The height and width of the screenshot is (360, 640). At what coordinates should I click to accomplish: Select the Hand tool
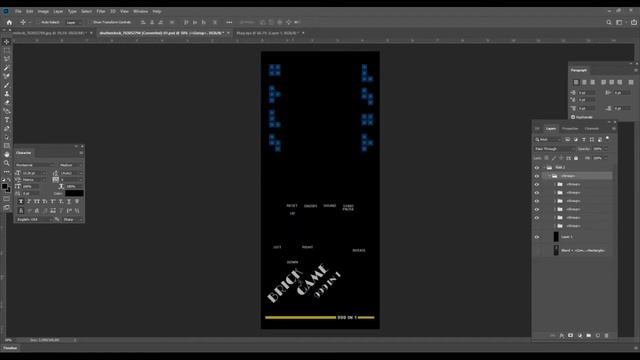[7, 154]
